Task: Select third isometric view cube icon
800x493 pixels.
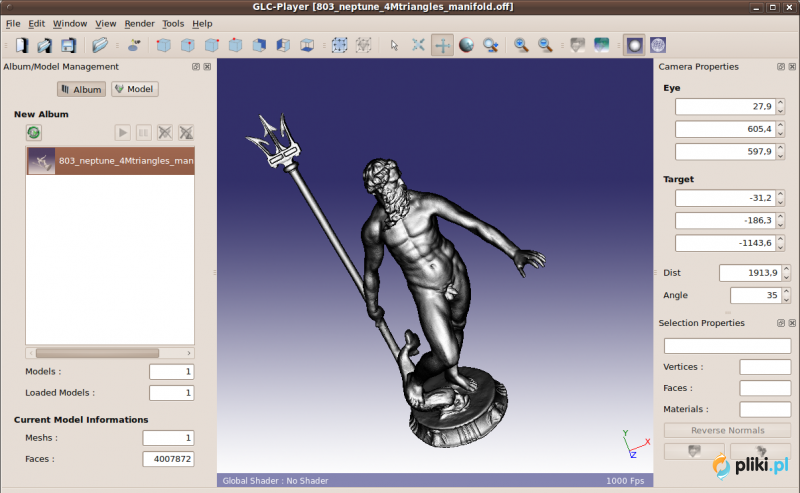Action: (x=211, y=45)
